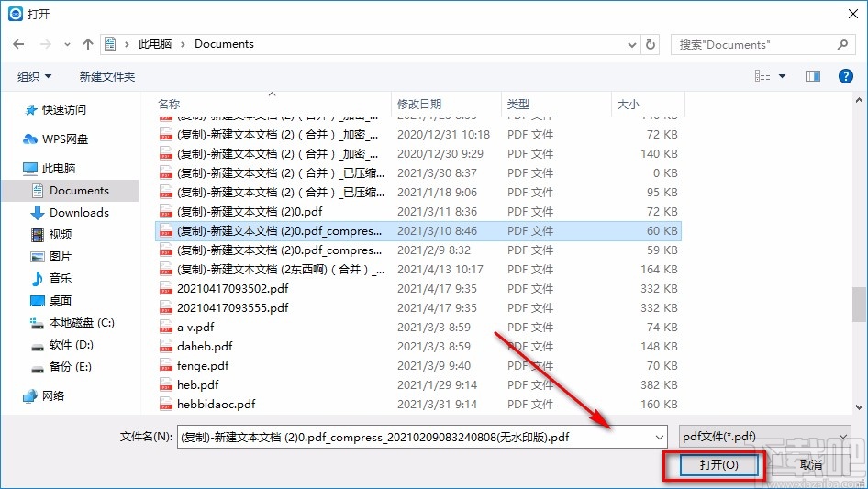
Task: Select the 0 KB file dated 2021/3/30
Action: 418,173
